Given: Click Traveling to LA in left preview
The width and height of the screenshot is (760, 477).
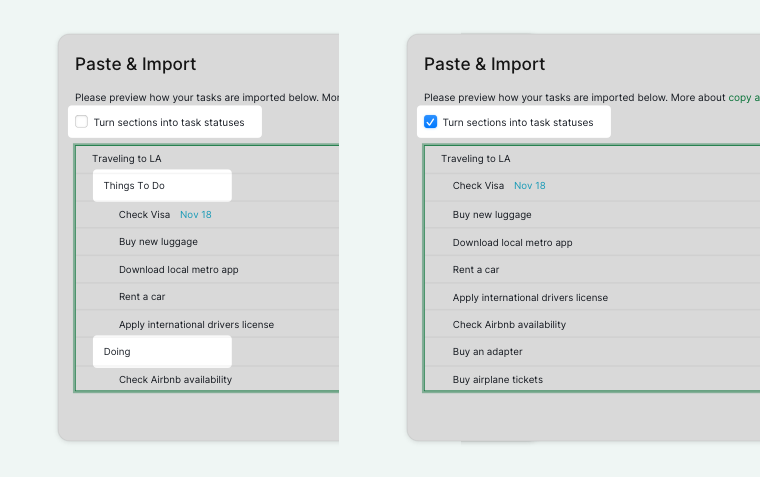Looking at the screenshot, I should (127, 159).
